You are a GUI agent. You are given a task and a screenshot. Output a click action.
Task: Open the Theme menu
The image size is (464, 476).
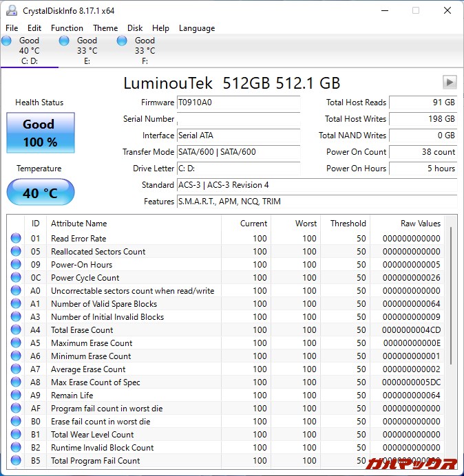pos(105,28)
